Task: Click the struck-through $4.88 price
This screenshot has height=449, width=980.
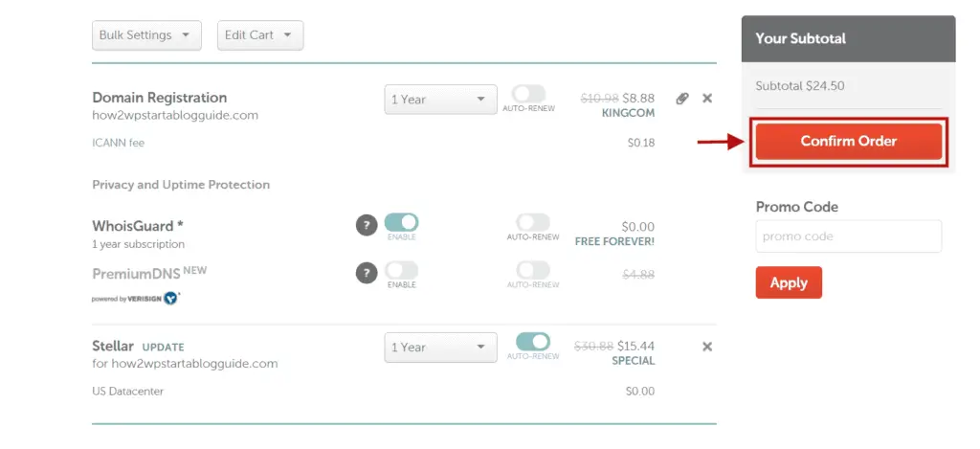Action: (638, 275)
